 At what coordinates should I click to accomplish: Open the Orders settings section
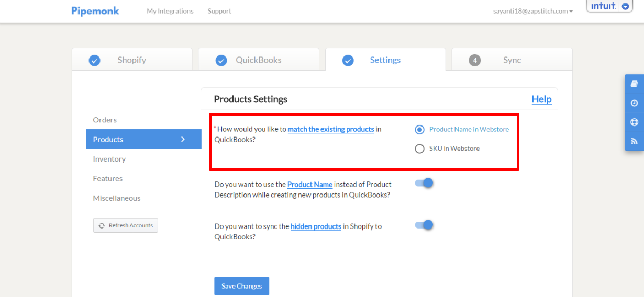pyautogui.click(x=105, y=120)
